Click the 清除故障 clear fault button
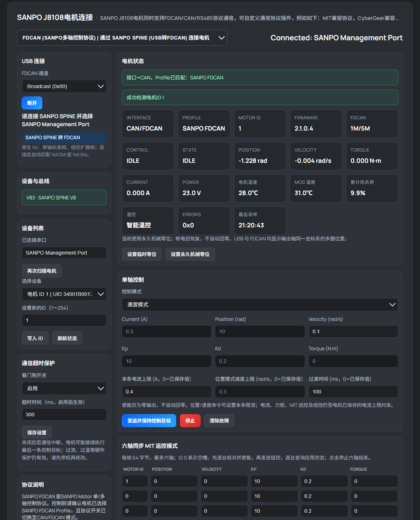Image resolution: width=420 pixels, height=520 pixels. 219,421
